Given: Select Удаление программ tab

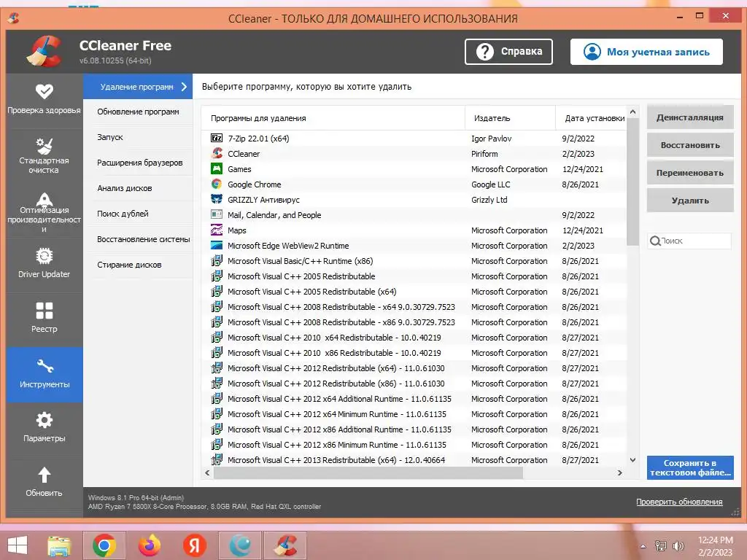Looking at the screenshot, I should [138, 87].
